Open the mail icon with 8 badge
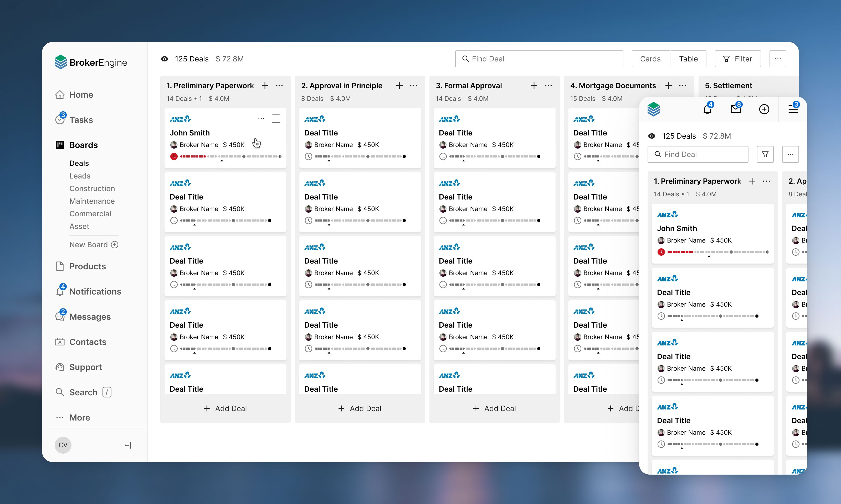 coord(736,109)
